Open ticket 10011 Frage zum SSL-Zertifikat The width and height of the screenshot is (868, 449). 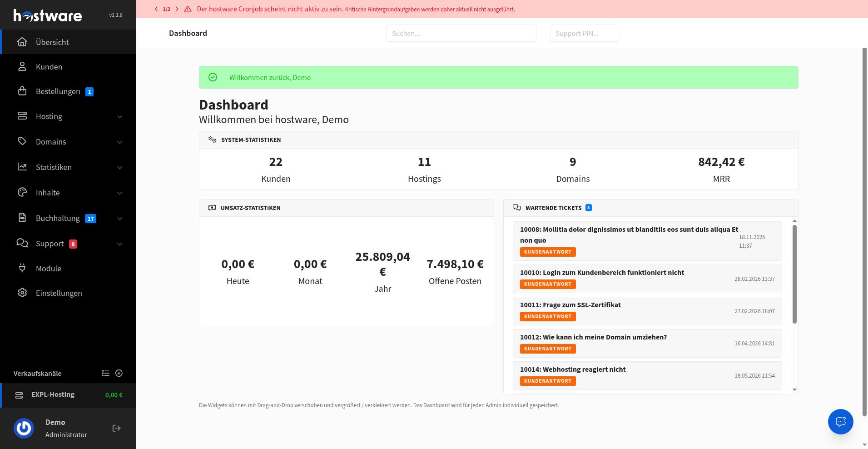tap(647, 311)
